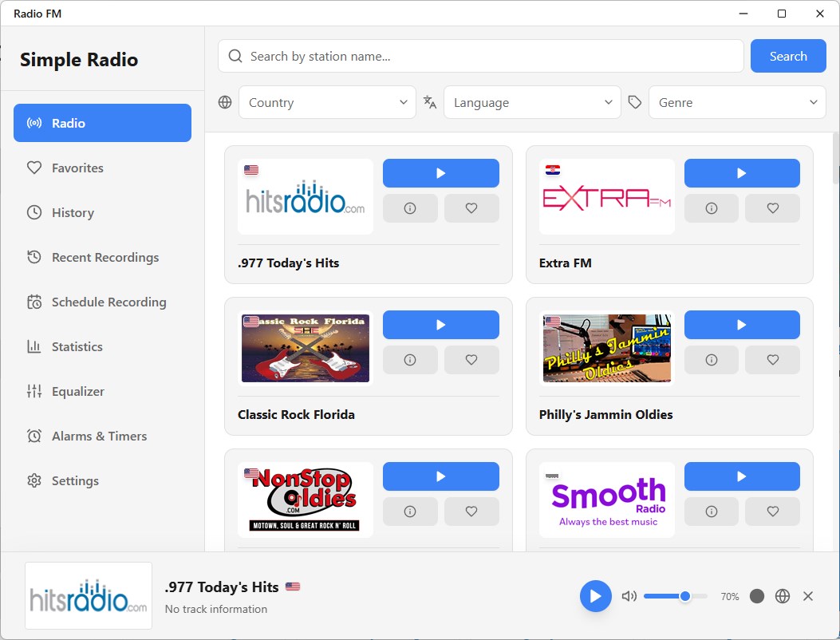This screenshot has height=640, width=840.
Task: Expand the Genre filter dropdown
Action: (737, 102)
